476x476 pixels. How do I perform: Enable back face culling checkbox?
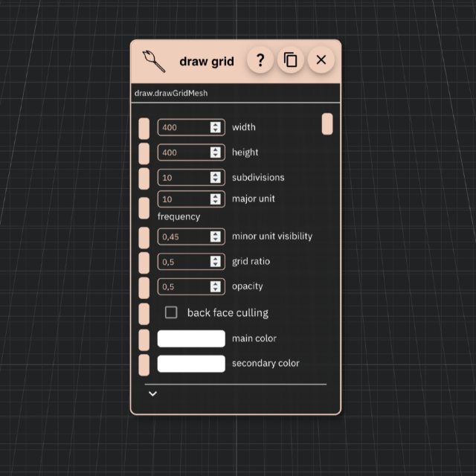pyautogui.click(x=171, y=312)
